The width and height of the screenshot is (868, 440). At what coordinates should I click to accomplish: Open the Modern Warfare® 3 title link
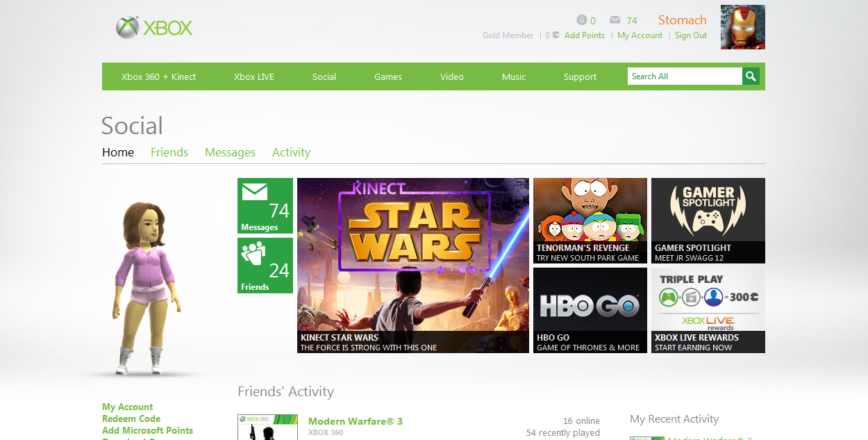(x=356, y=421)
